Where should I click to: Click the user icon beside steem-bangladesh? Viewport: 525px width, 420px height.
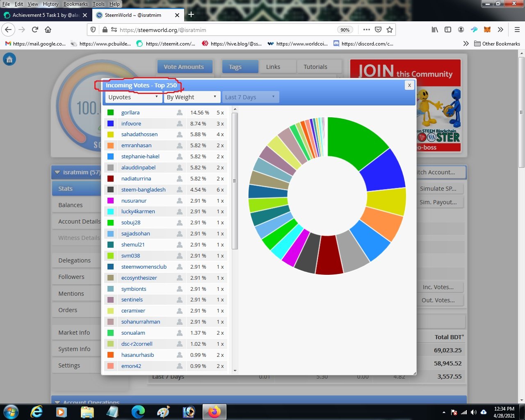pyautogui.click(x=180, y=189)
